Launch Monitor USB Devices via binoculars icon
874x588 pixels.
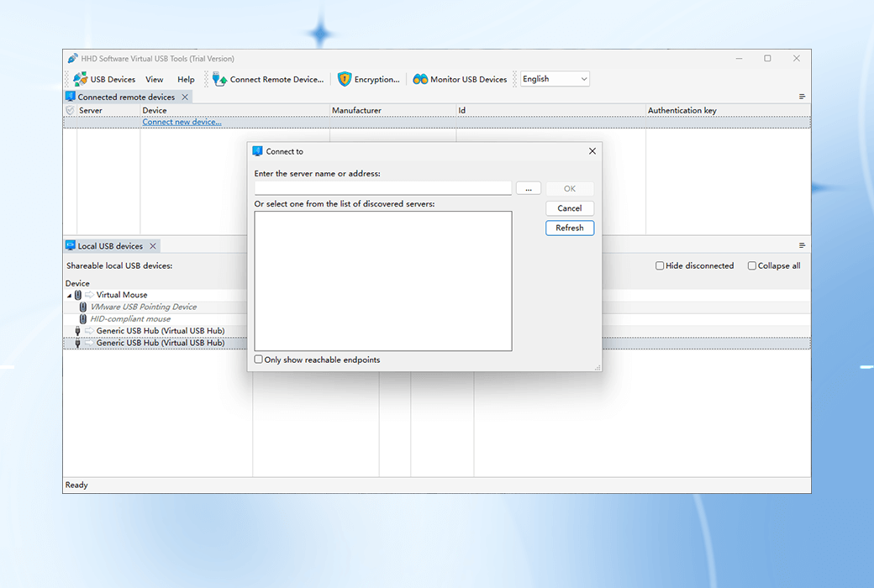[x=419, y=79]
